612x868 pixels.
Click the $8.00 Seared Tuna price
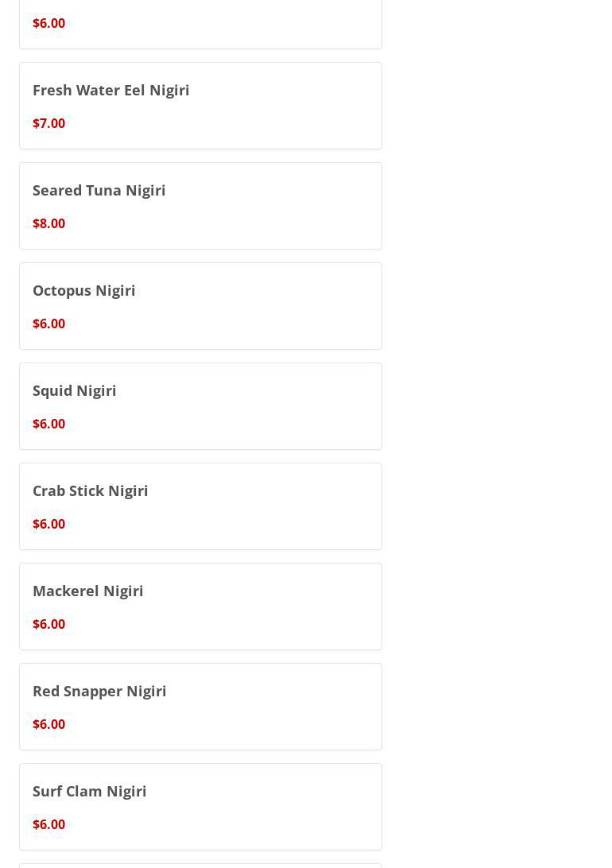[x=48, y=223]
